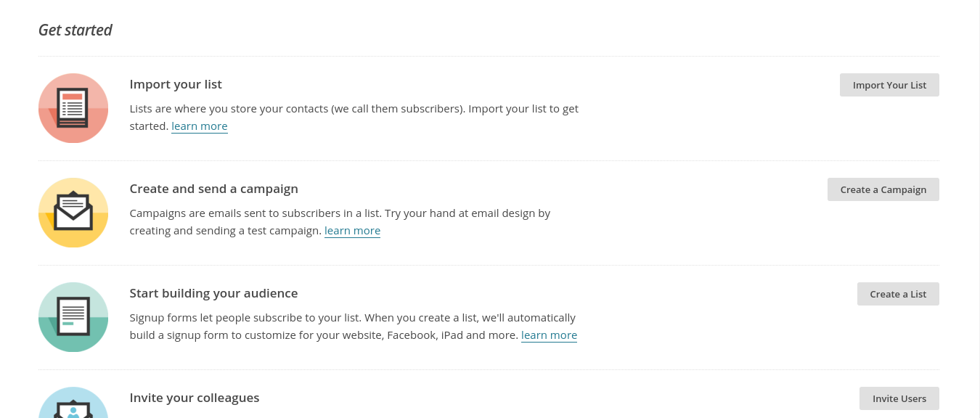Click the open envelope graphic for campaigns
This screenshot has width=980, height=418.
pyautogui.click(x=73, y=212)
